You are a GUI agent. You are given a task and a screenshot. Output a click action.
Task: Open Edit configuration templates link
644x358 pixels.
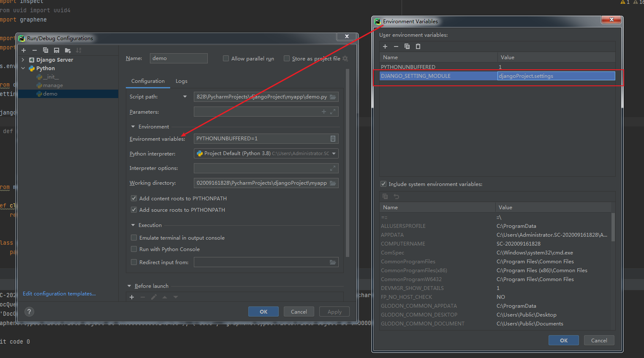(59, 294)
